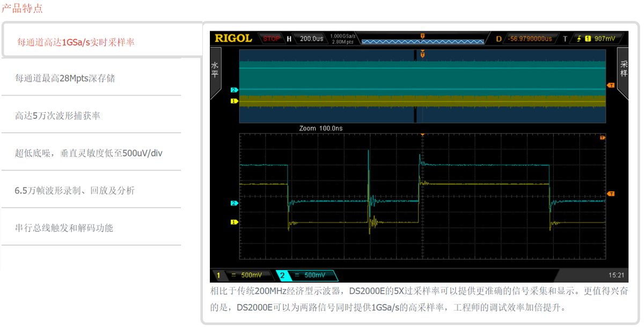
Task: Select channel 1 500mV scale label
Action: click(x=241, y=275)
